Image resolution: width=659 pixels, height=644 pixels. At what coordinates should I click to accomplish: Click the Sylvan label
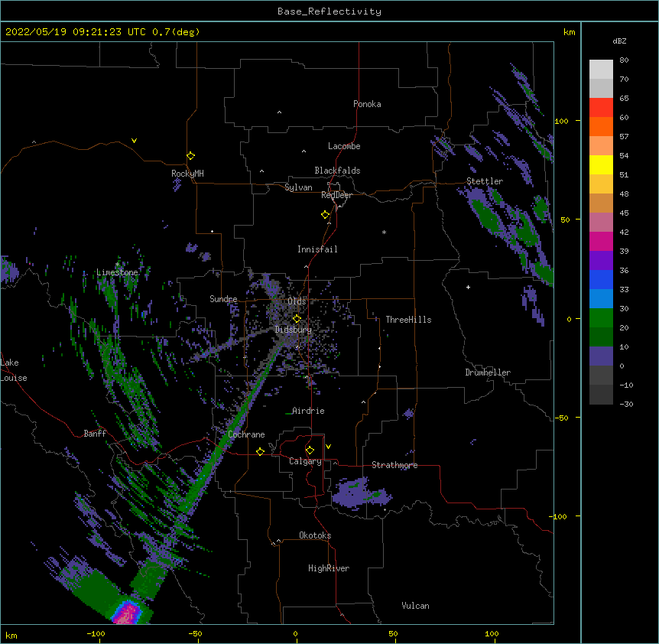(298, 187)
